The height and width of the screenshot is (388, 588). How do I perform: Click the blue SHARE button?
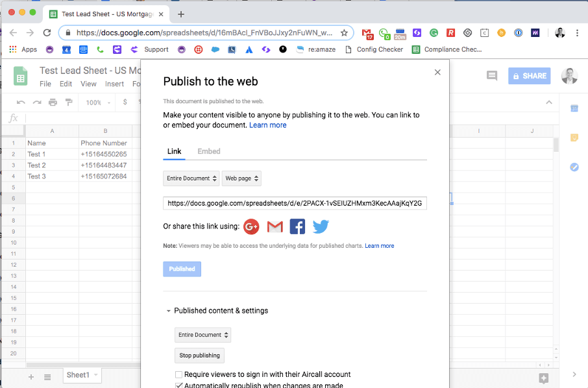(529, 76)
